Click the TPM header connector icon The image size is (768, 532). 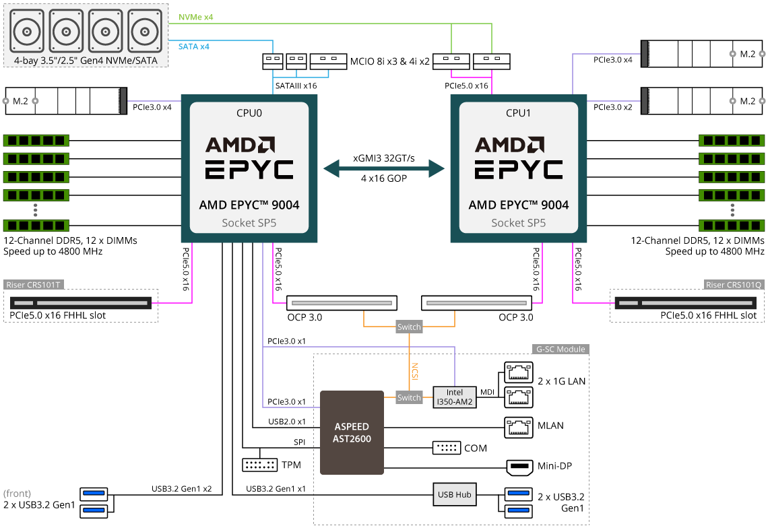pyautogui.click(x=259, y=465)
